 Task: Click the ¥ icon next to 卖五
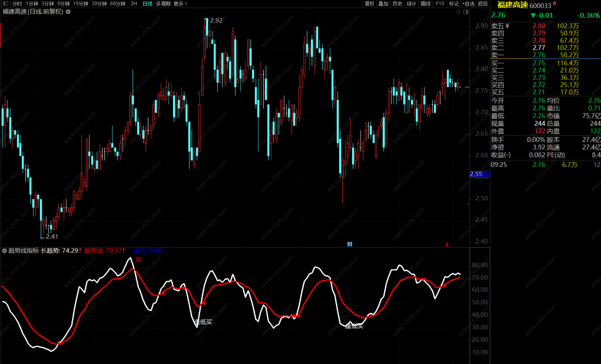[x=507, y=26]
